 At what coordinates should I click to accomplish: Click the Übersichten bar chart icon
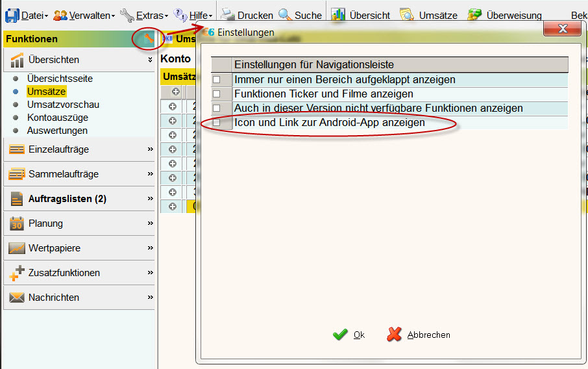[17, 60]
